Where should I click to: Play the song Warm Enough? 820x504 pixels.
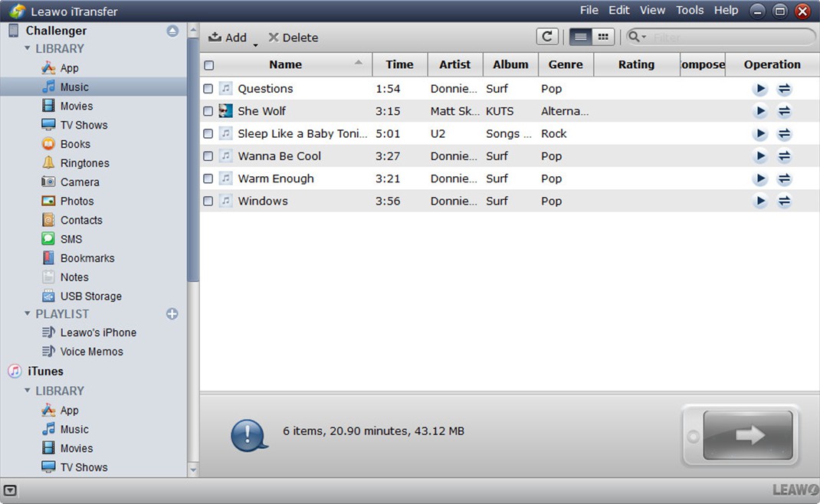pyautogui.click(x=760, y=178)
